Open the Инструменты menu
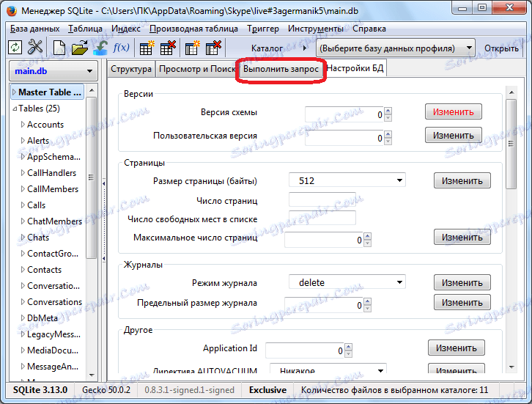 [316, 29]
